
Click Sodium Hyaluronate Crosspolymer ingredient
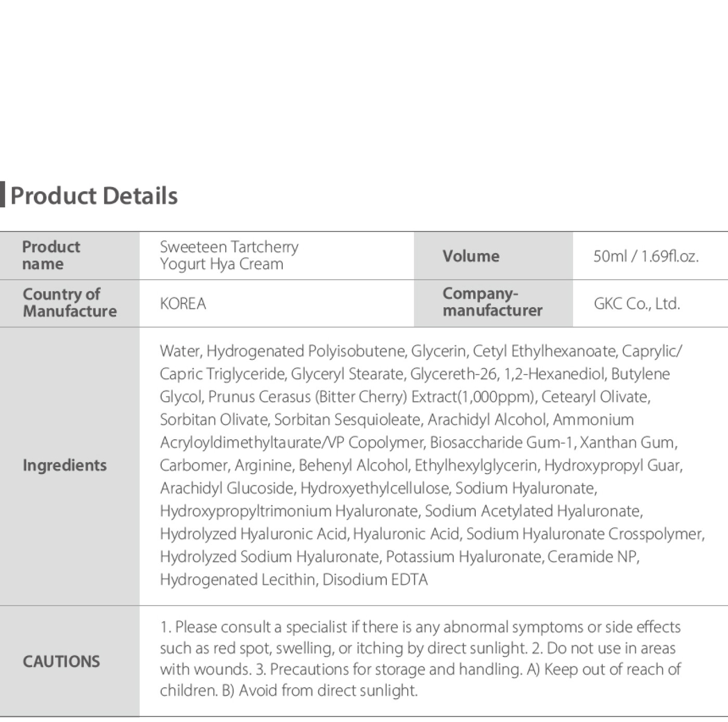585,534
